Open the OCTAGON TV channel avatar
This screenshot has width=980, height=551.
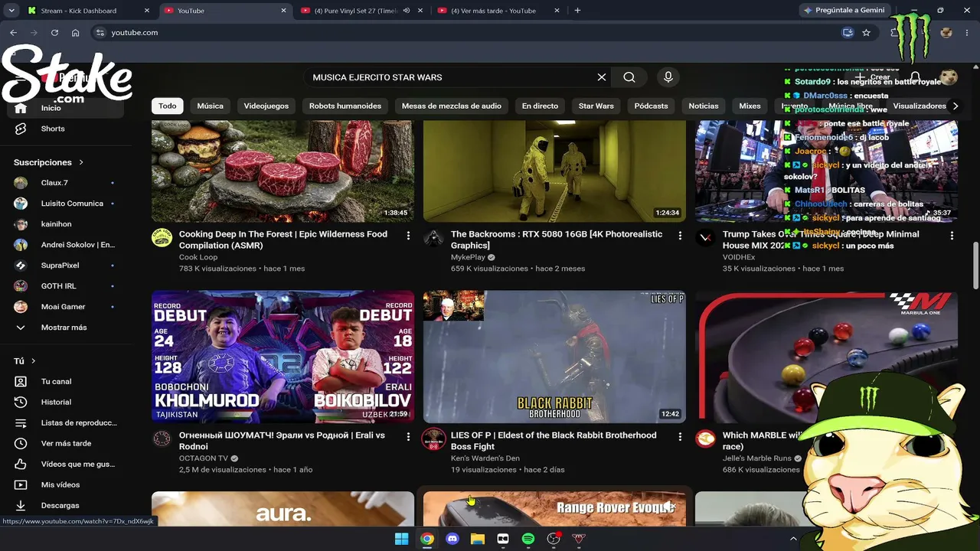point(162,439)
